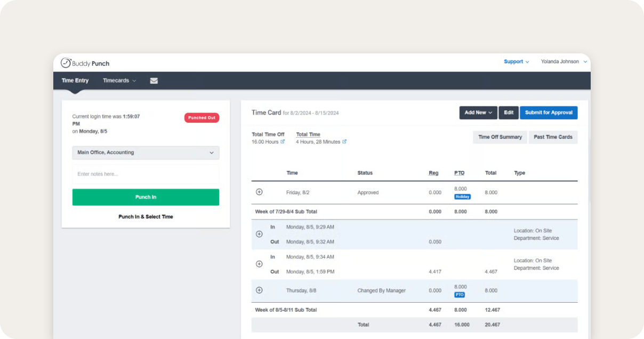The image size is (644, 339).
Task: Open the envelope messages icon
Action: point(154,81)
